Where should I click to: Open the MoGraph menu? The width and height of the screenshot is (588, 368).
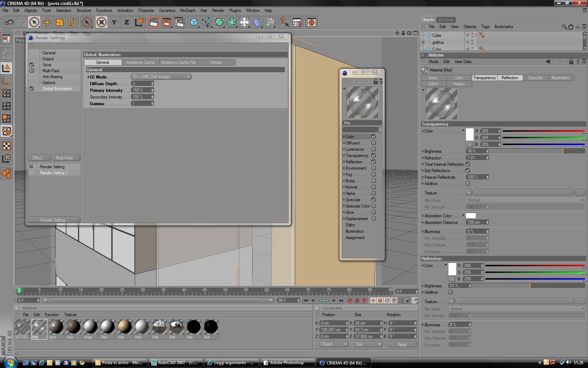(x=188, y=11)
